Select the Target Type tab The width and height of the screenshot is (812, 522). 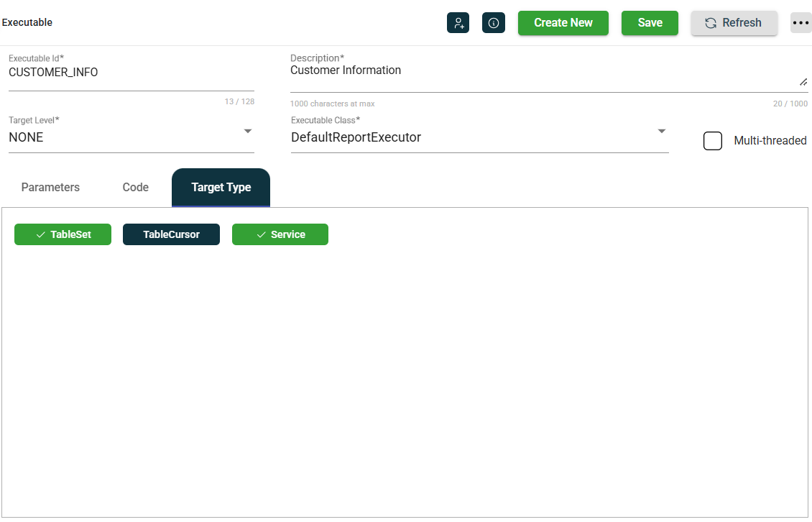221,188
